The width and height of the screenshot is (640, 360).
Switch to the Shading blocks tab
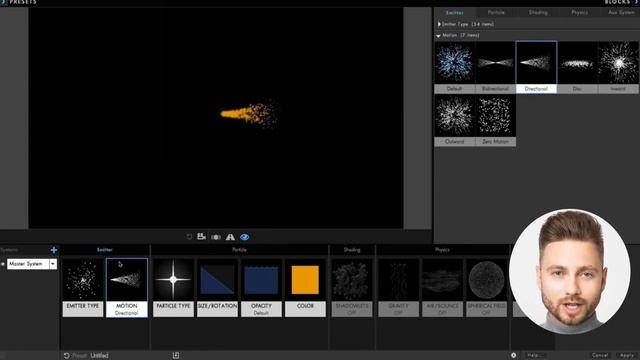(x=538, y=13)
